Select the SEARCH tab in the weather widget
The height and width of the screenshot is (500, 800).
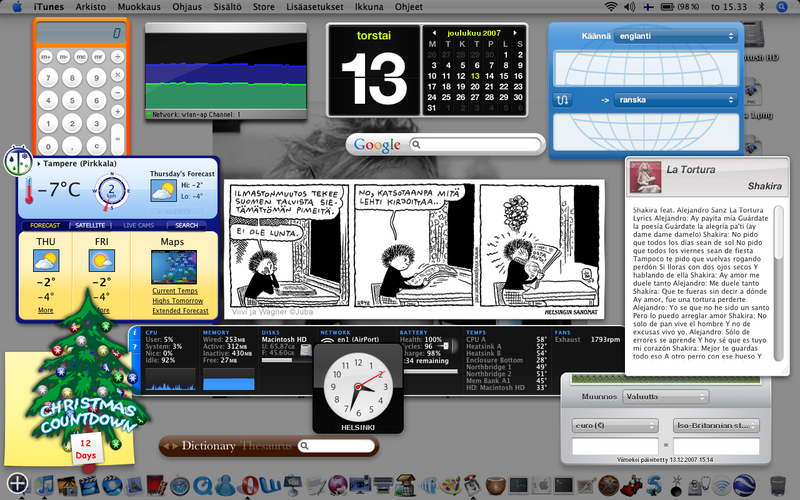click(x=186, y=225)
